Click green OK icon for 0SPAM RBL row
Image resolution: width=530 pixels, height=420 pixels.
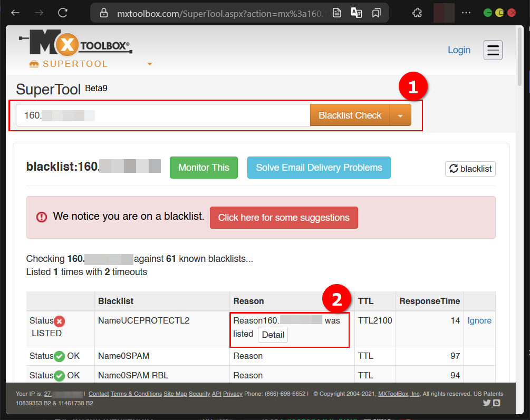60,375
